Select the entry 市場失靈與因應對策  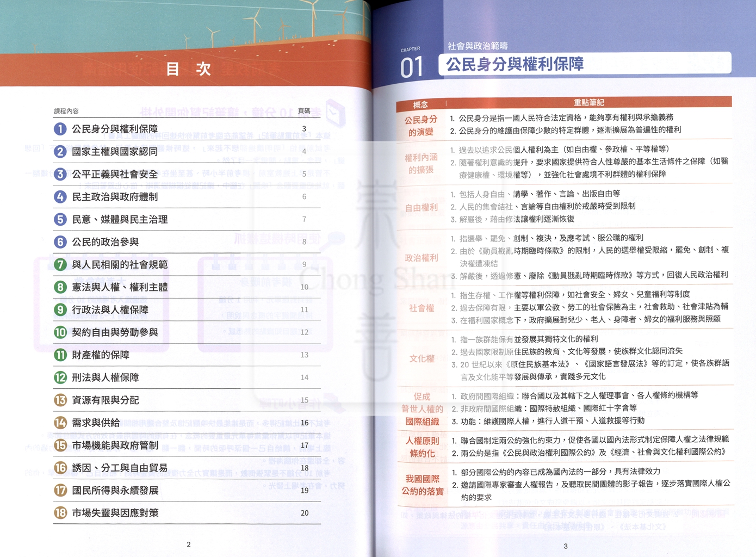point(115,513)
